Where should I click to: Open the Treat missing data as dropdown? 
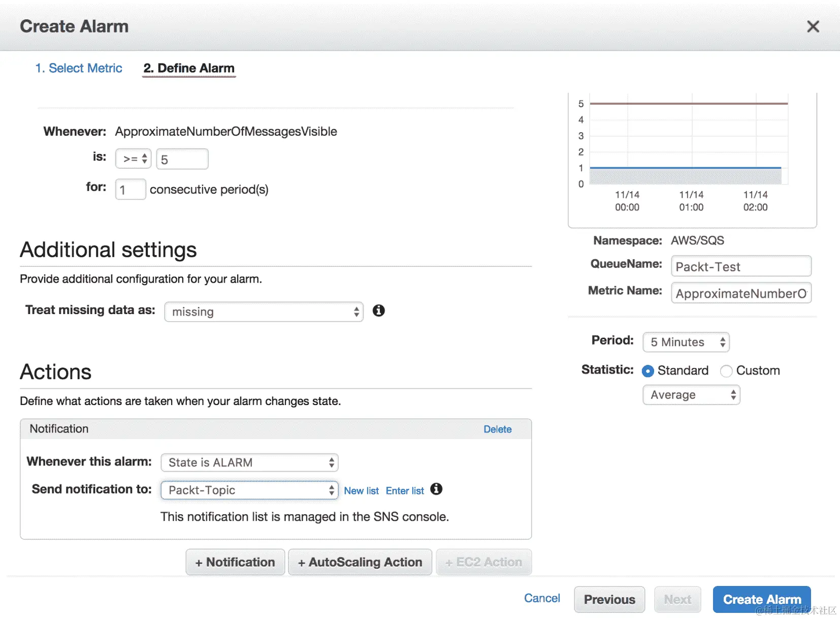click(x=264, y=312)
